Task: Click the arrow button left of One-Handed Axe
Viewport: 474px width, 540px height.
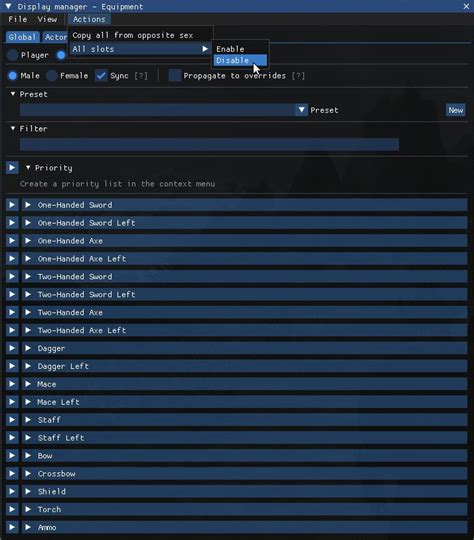Action: 12,241
